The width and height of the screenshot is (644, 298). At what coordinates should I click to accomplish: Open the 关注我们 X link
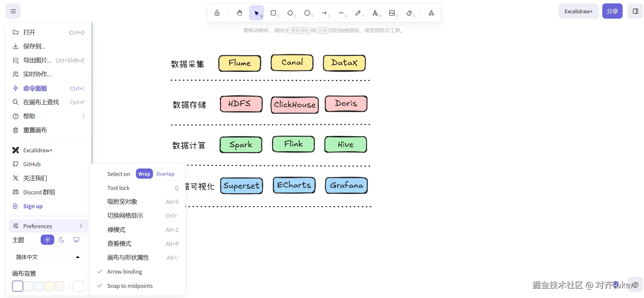point(48,178)
